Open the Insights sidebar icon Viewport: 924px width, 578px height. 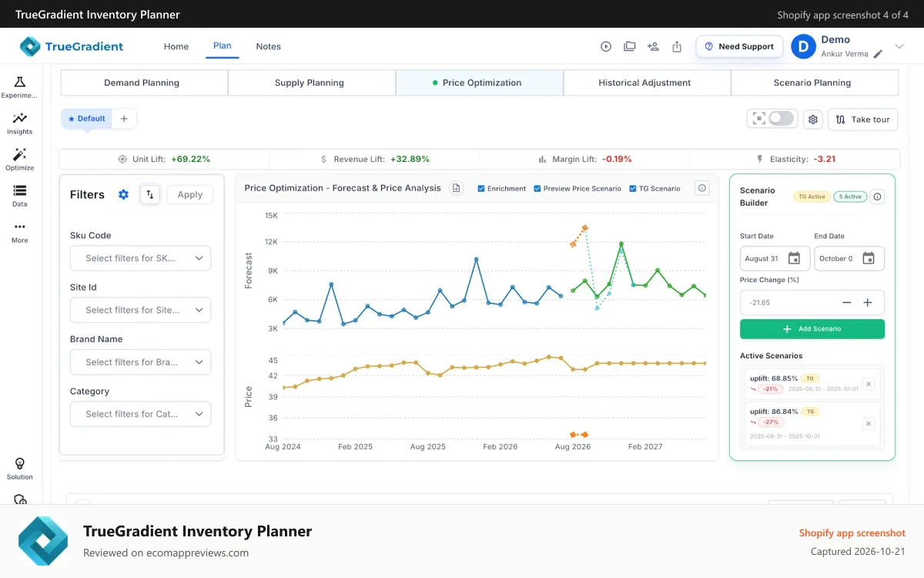pos(19,118)
